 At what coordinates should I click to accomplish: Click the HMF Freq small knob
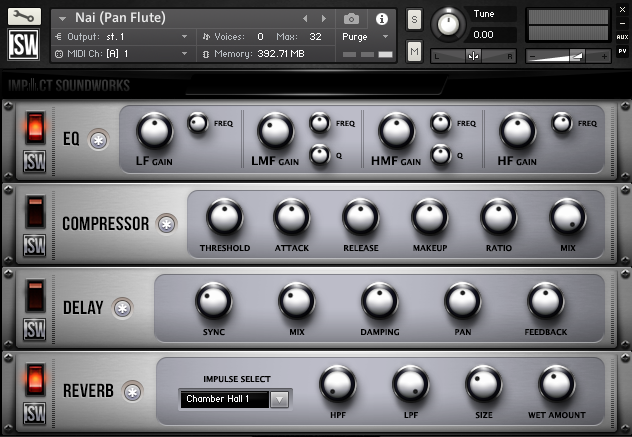441,123
